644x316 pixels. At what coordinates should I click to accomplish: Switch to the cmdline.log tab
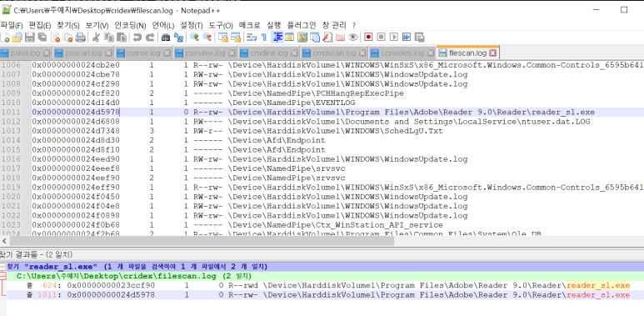(269, 53)
